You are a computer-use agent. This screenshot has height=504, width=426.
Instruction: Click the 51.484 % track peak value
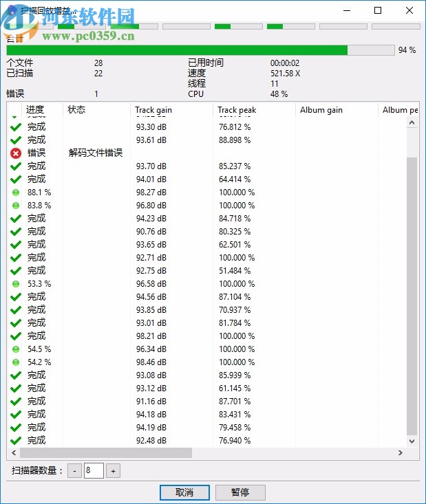[235, 271]
